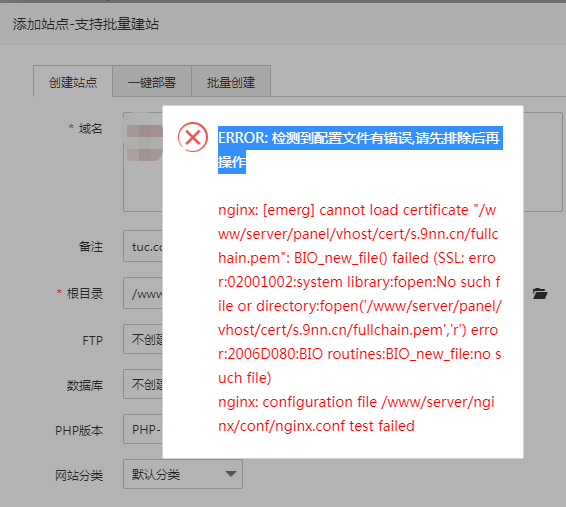The width and height of the screenshot is (566, 507).
Task: Open the FTP option dropdown
Action: coord(143,339)
